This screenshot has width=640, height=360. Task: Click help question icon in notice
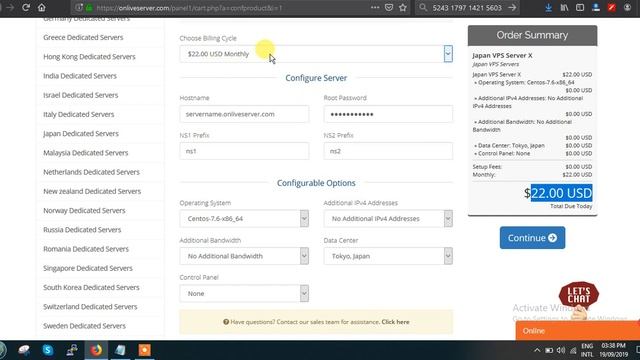point(226,322)
